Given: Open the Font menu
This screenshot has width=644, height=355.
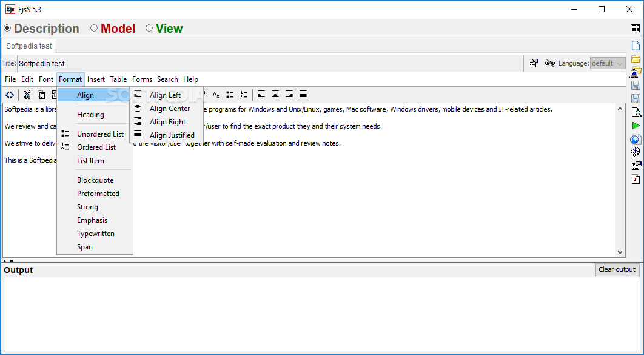Looking at the screenshot, I should (46, 79).
